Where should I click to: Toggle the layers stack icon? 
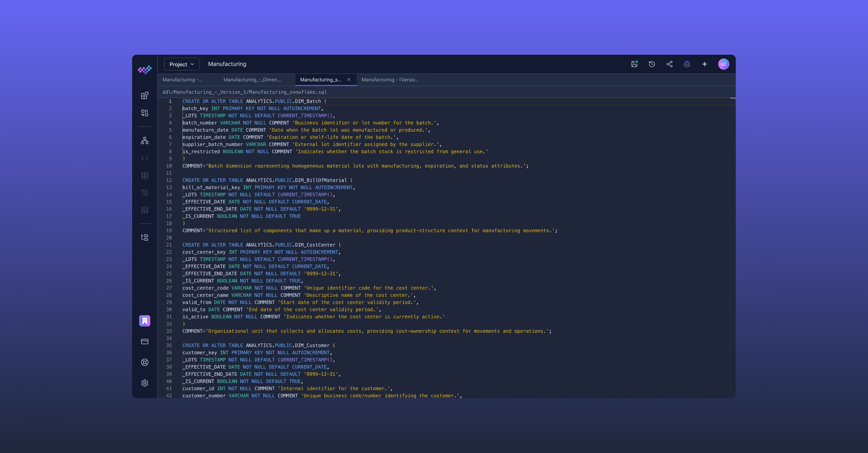(687, 64)
